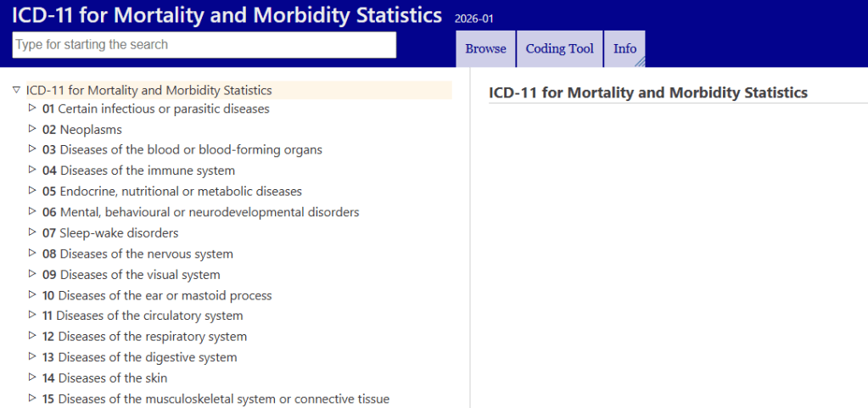Open the Info tab
The image size is (868, 408).
(625, 48)
